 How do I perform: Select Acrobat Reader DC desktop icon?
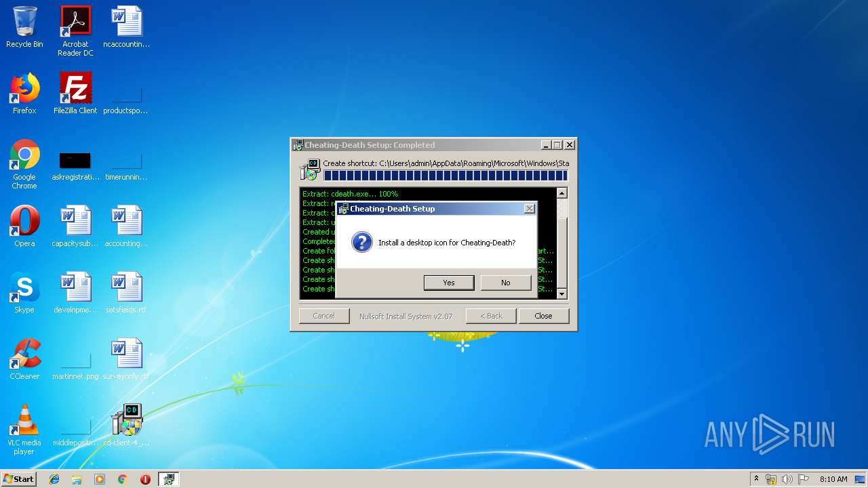(75, 31)
